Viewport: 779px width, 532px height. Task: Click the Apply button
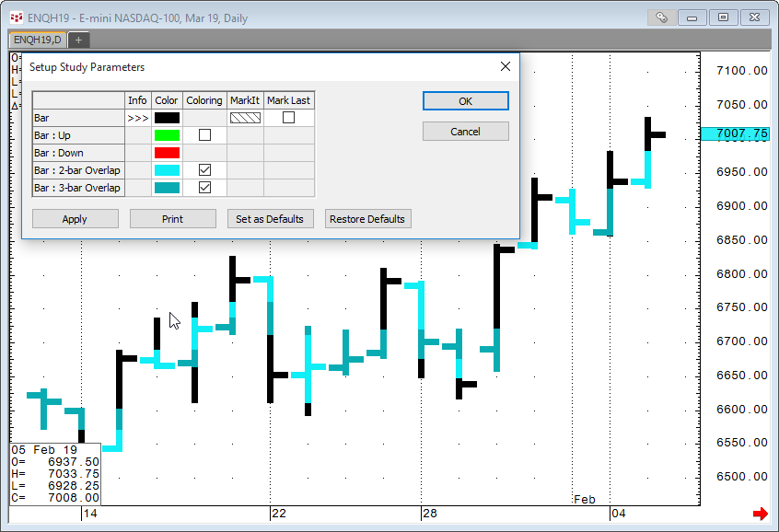(x=75, y=219)
